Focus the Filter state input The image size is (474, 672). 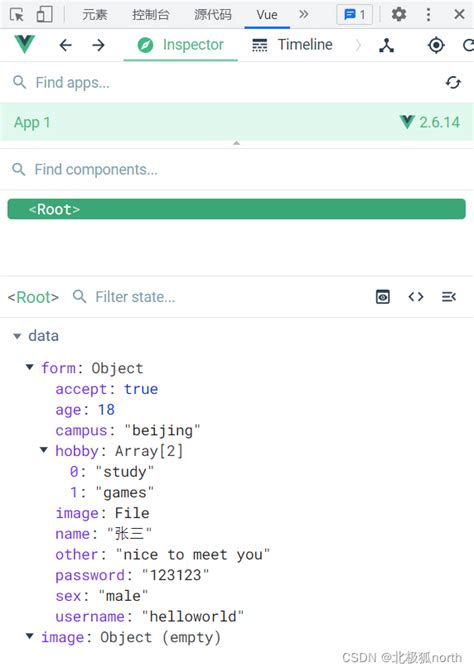[x=223, y=297]
